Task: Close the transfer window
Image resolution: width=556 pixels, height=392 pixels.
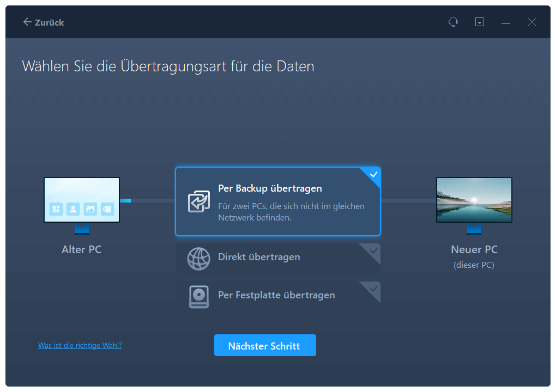Action: pyautogui.click(x=531, y=22)
